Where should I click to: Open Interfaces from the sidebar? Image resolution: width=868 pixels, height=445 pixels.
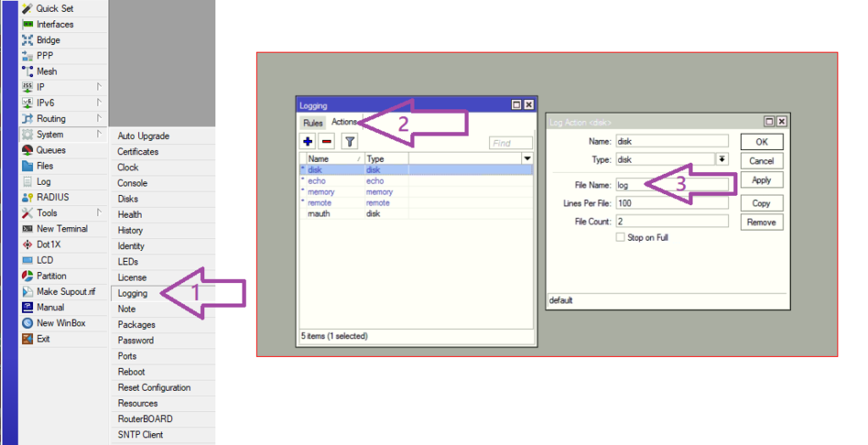(54, 25)
